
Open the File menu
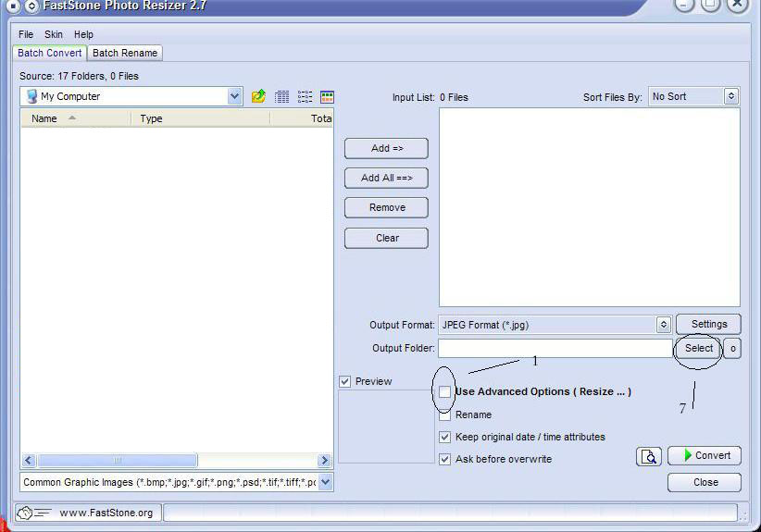point(26,34)
